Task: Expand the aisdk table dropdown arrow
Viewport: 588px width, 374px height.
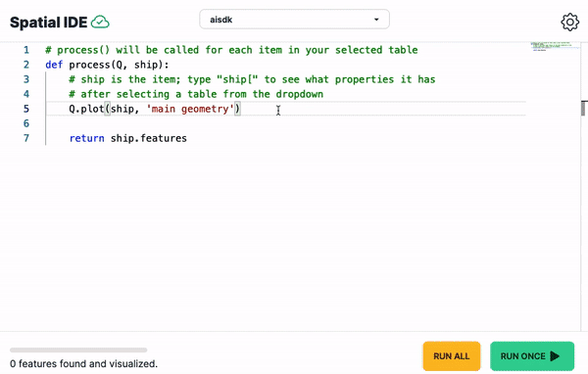Action: click(x=376, y=20)
